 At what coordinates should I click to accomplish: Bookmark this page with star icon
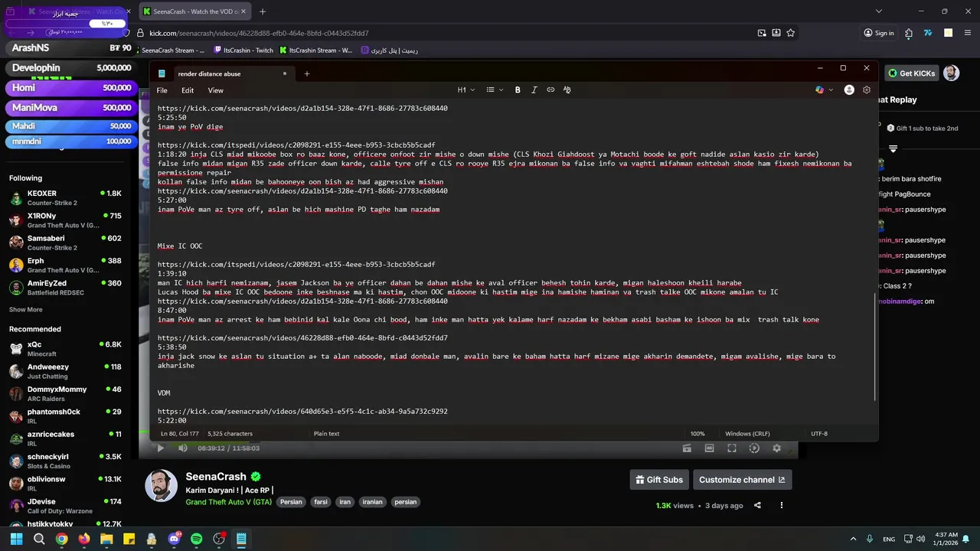click(x=791, y=33)
